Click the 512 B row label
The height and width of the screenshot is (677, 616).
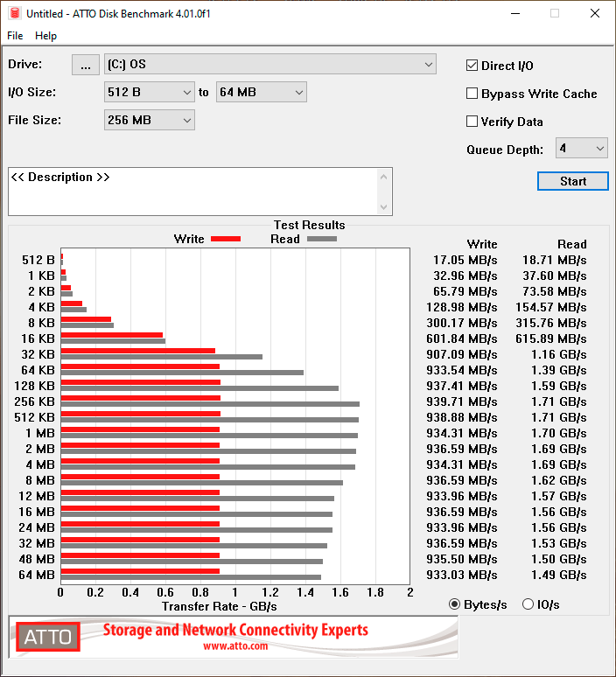tap(38, 261)
